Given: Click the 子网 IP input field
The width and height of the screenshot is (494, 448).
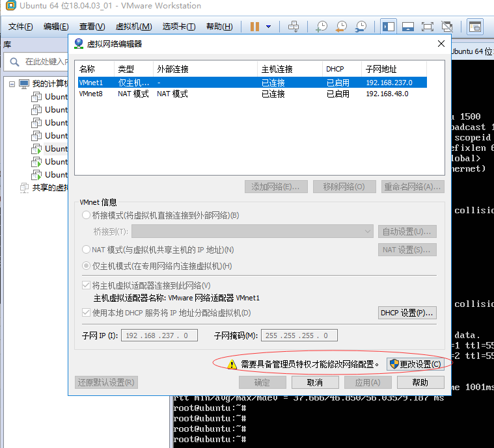Looking at the screenshot, I should [x=159, y=336].
